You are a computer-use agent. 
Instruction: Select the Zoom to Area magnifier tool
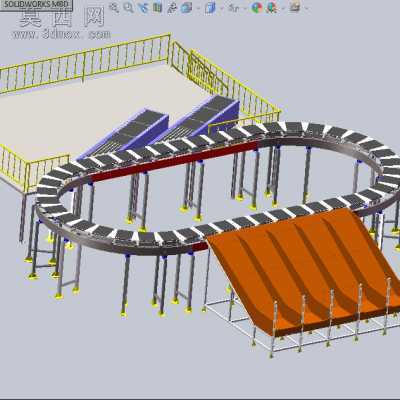(x=128, y=7)
